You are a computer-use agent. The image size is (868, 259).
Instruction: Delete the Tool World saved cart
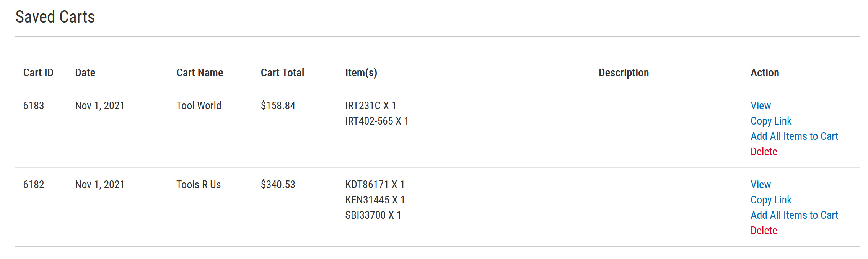764,152
